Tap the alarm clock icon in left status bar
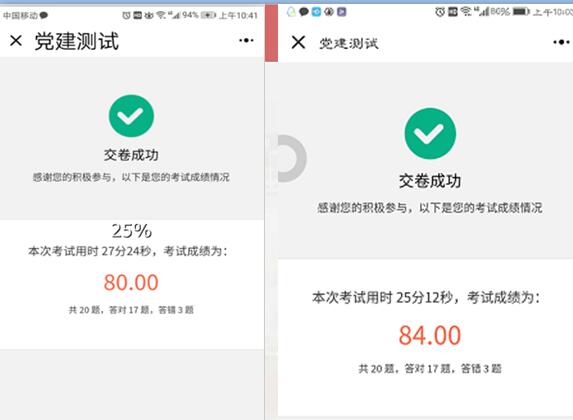 tap(126, 15)
